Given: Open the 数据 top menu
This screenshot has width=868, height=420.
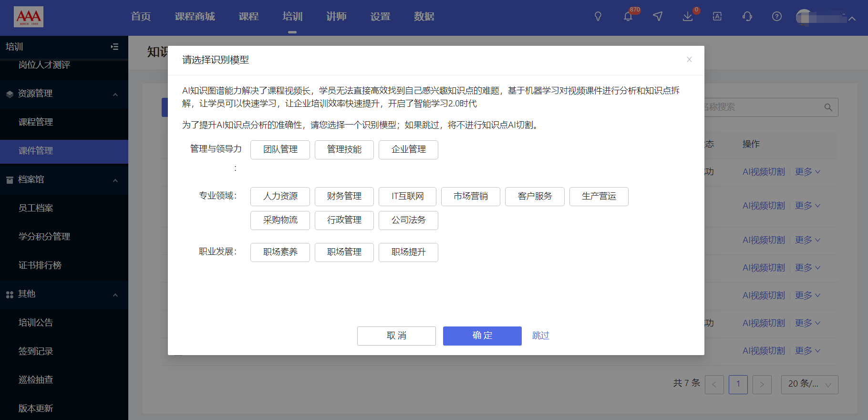Looking at the screenshot, I should coord(424,17).
